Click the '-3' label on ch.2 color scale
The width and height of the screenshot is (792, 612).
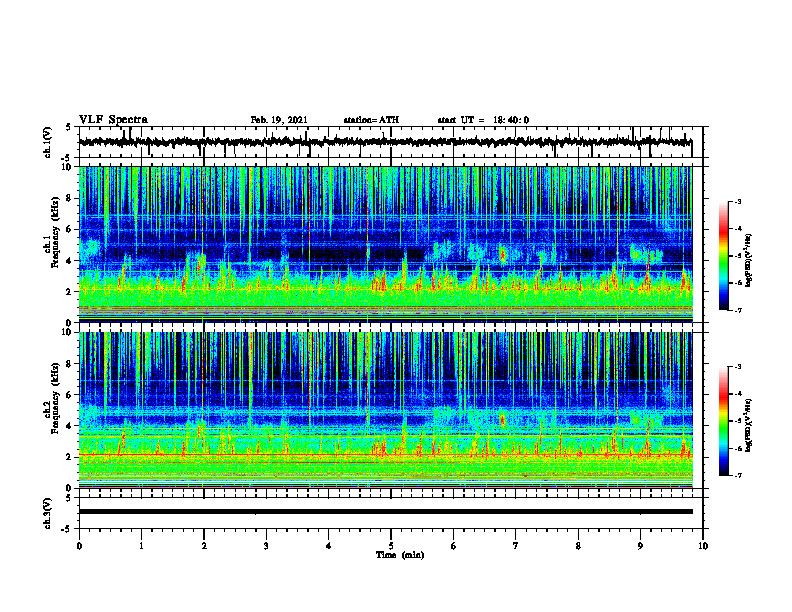tap(737, 367)
